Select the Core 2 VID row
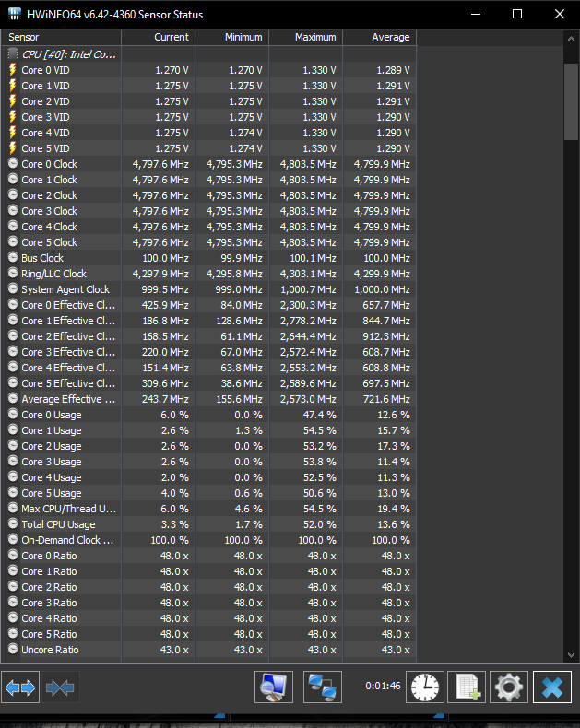 [208, 101]
